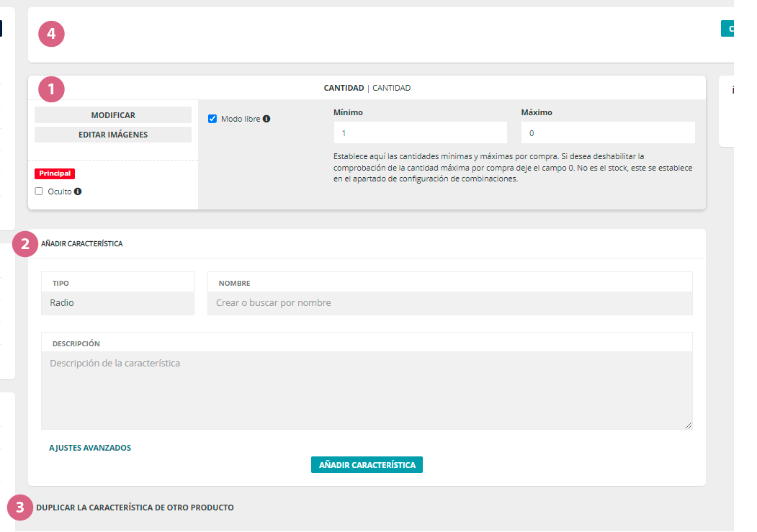
Task: Open the Tipo dropdown showing Radio
Action: pyautogui.click(x=118, y=303)
